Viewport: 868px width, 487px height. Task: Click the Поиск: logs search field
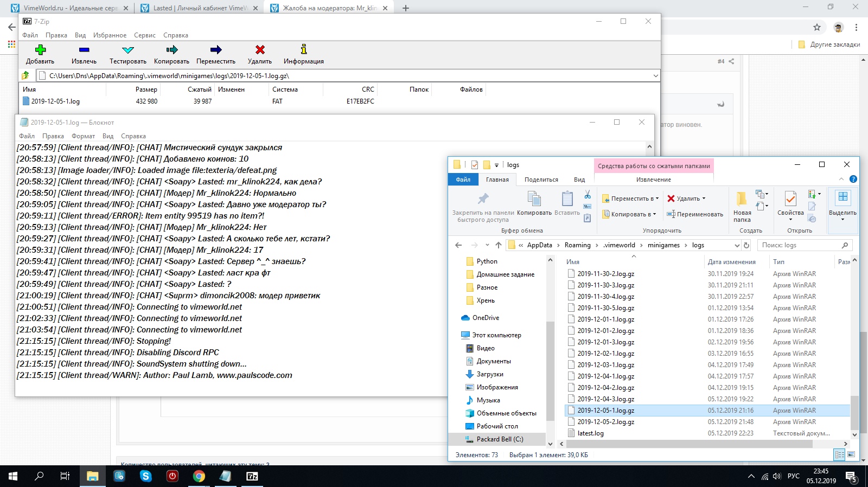[804, 245]
